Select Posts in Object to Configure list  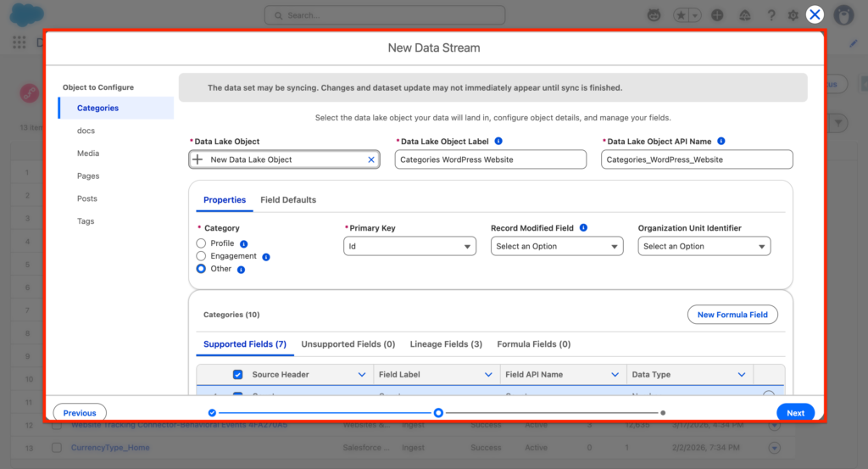(x=87, y=198)
